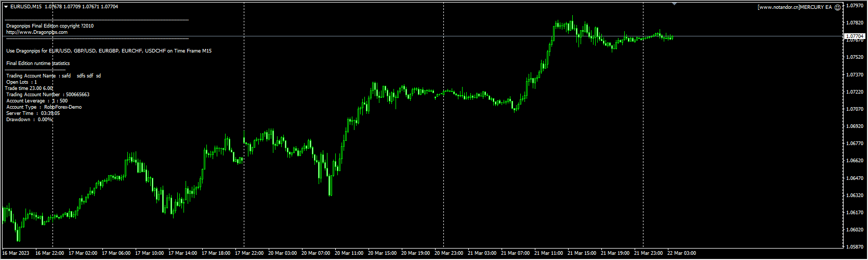
Task: Click price scale value 1.06170
Action: click(x=855, y=213)
